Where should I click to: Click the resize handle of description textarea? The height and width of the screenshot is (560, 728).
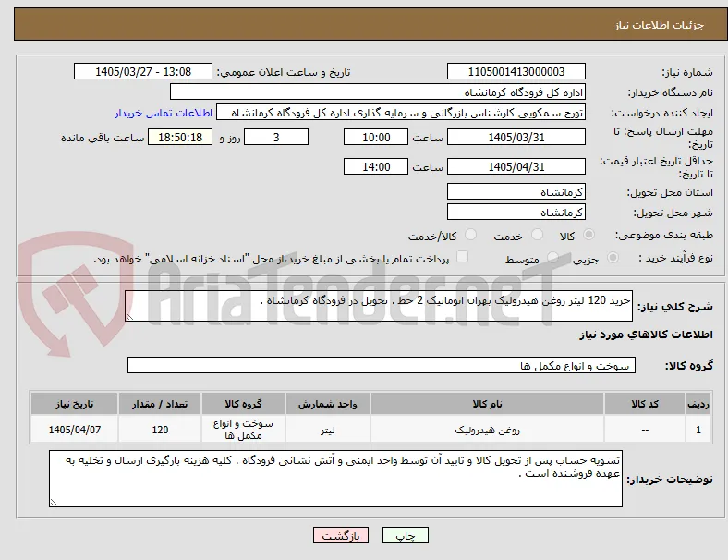(x=129, y=317)
